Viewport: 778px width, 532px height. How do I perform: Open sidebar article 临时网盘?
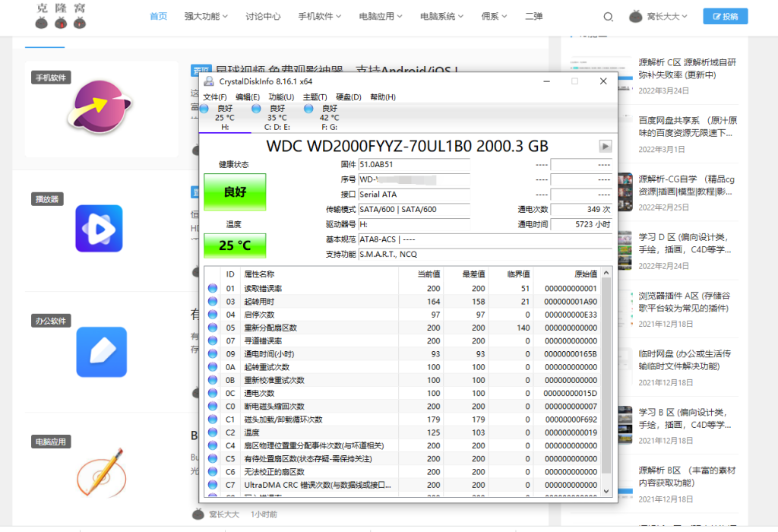(685, 359)
